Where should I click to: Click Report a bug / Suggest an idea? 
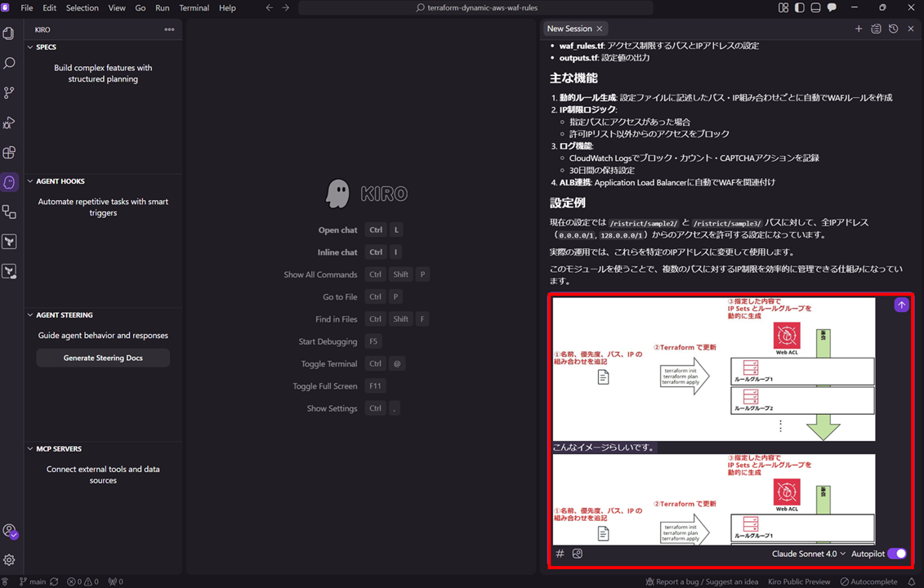click(x=702, y=581)
